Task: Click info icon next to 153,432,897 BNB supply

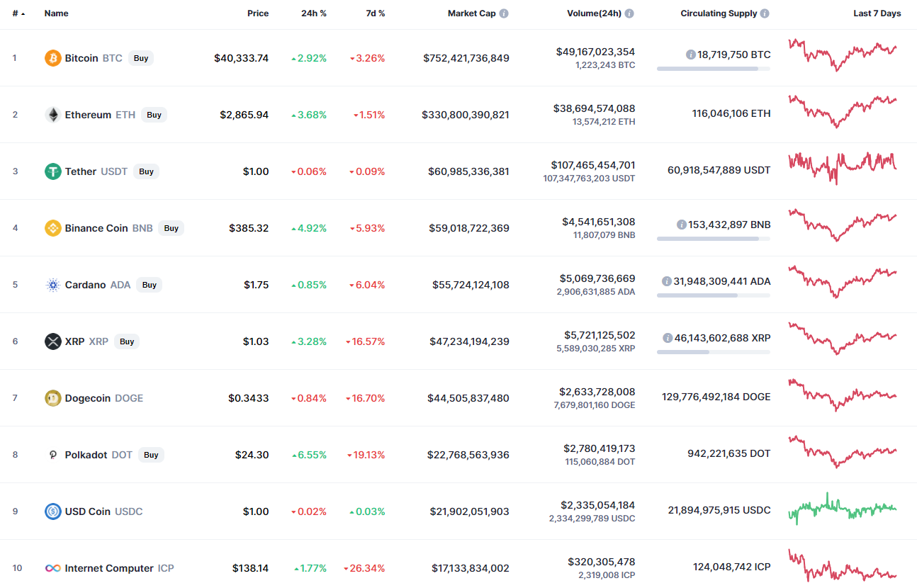Action: pos(682,225)
